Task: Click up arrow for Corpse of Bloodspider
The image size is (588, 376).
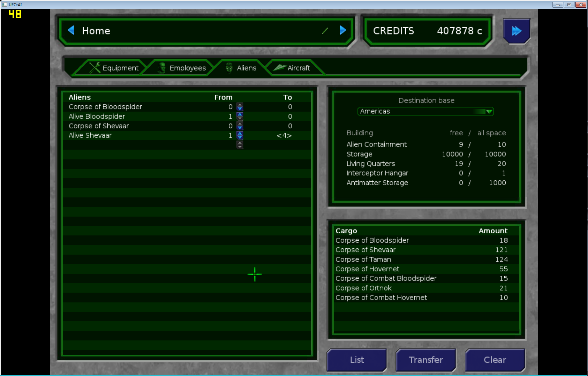Action: 240,105
